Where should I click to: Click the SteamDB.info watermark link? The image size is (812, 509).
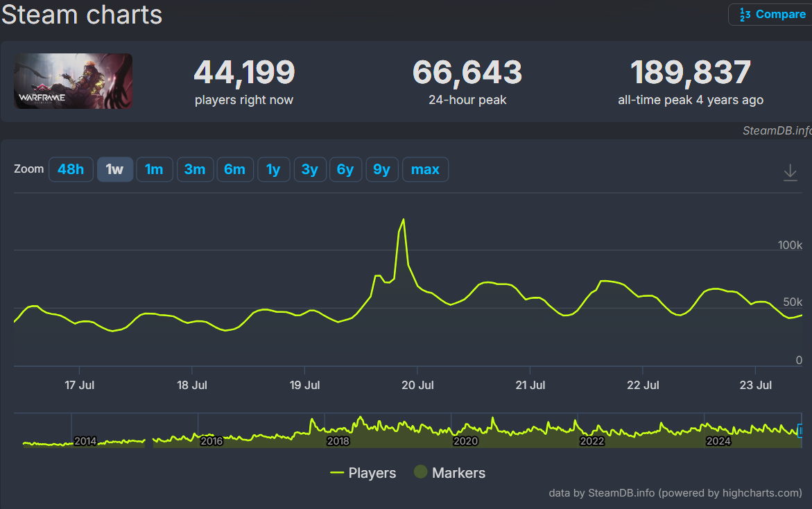[x=777, y=131]
